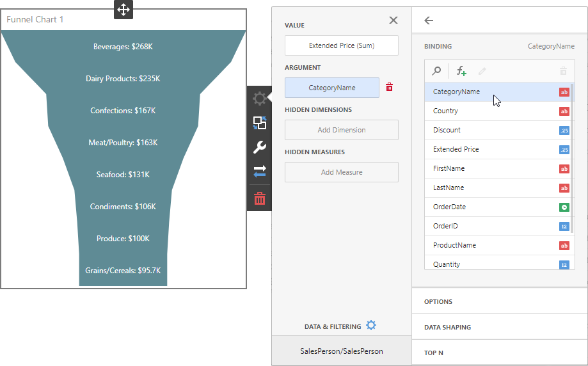Close the binding panel with the X
Image resolution: width=588 pixels, height=366 pixels.
click(393, 20)
